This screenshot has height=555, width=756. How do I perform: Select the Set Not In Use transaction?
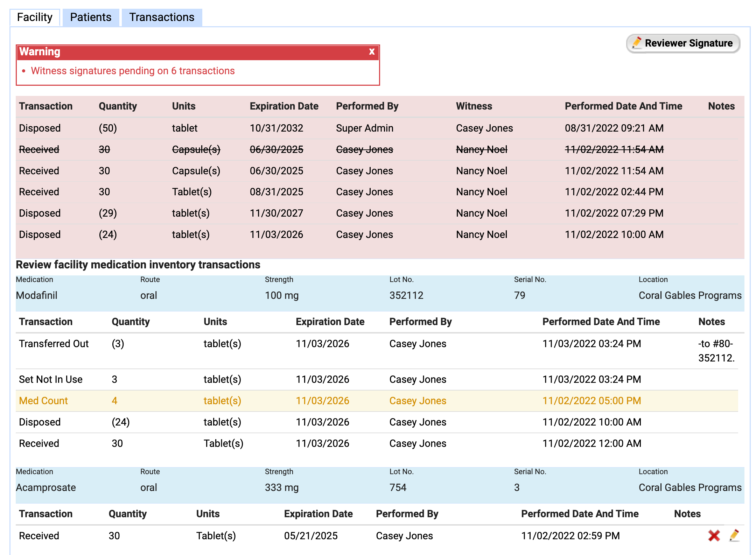(51, 379)
